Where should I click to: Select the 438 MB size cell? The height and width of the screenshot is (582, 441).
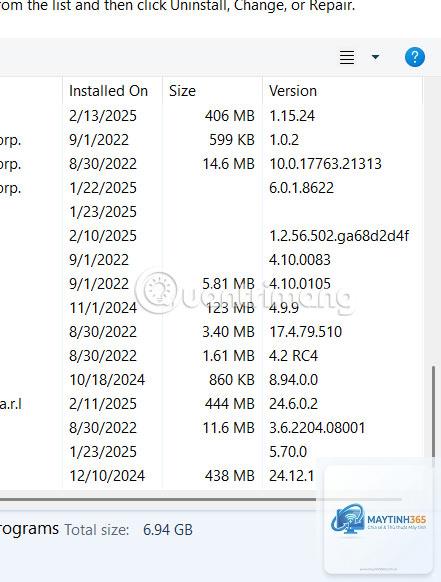pos(230,476)
